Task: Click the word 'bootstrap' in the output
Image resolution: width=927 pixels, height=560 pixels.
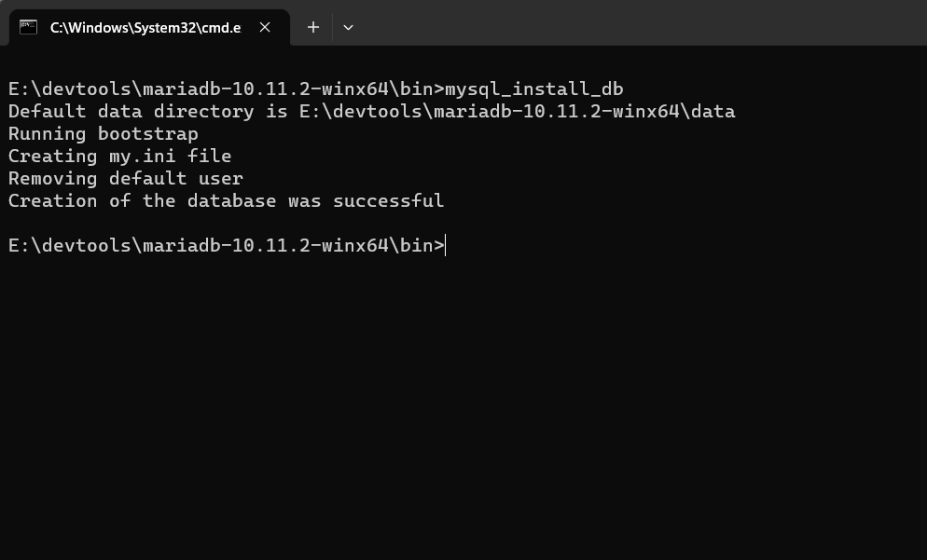Action: [x=147, y=134]
